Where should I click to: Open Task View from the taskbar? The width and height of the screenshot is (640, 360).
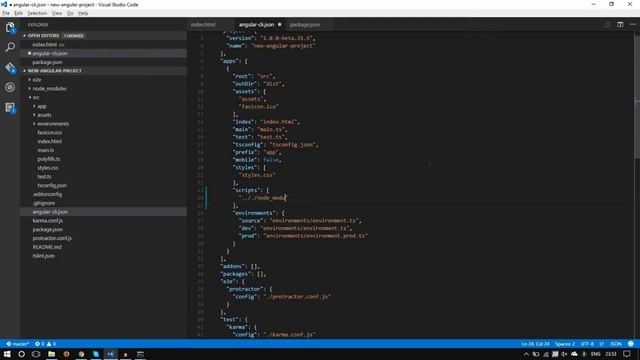(x=36, y=354)
